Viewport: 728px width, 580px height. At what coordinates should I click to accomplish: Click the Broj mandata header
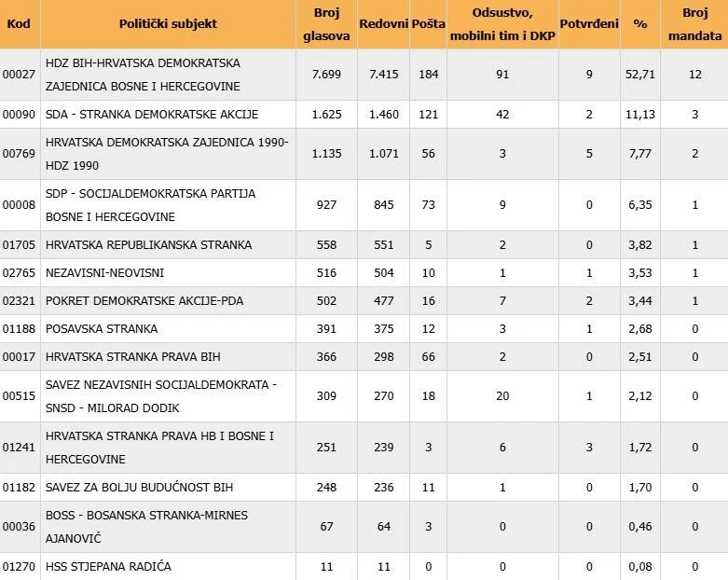694,24
